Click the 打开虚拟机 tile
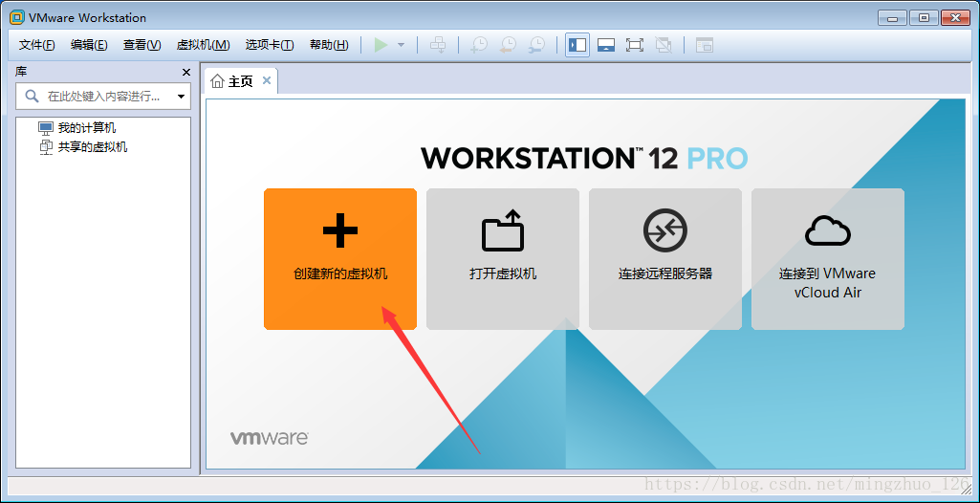 (503, 259)
